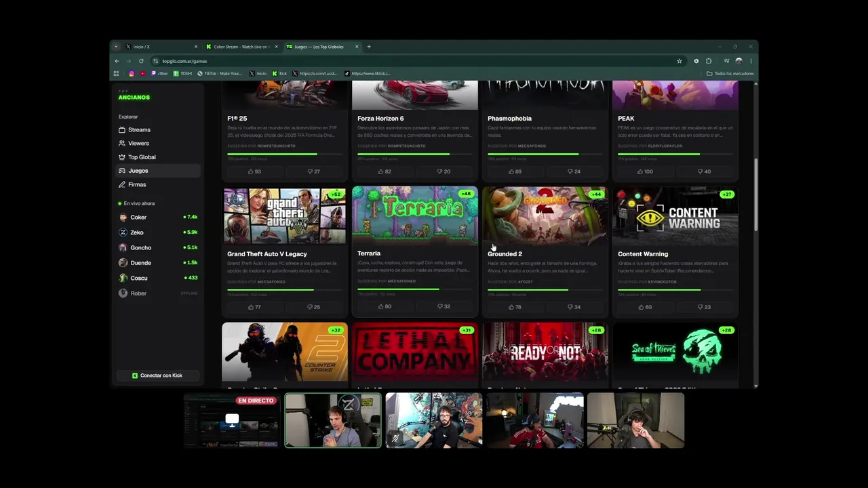Dislike the PEAK game card

click(x=704, y=171)
